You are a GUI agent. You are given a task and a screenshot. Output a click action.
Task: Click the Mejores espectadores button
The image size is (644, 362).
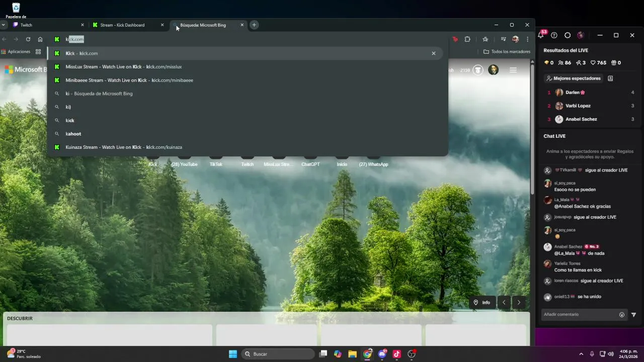point(574,78)
